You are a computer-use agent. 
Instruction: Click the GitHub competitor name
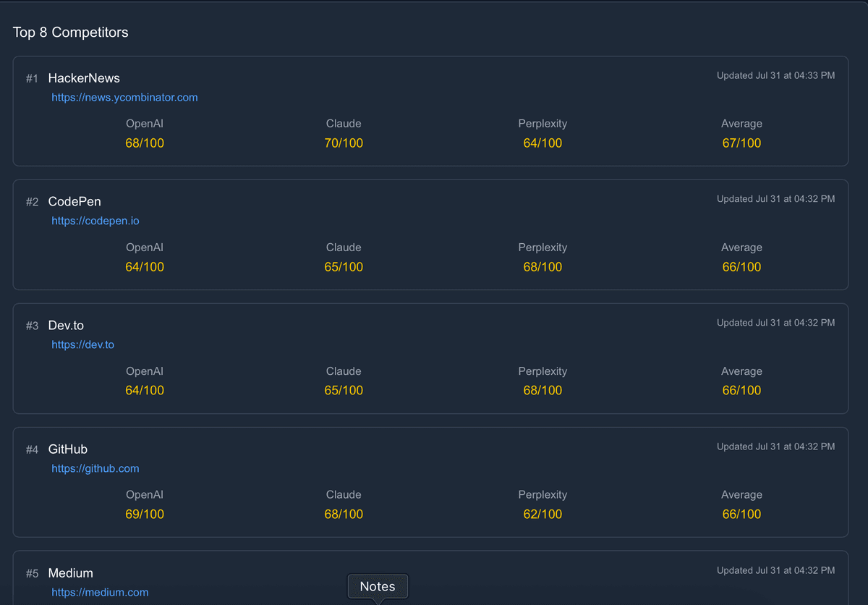[67, 449]
